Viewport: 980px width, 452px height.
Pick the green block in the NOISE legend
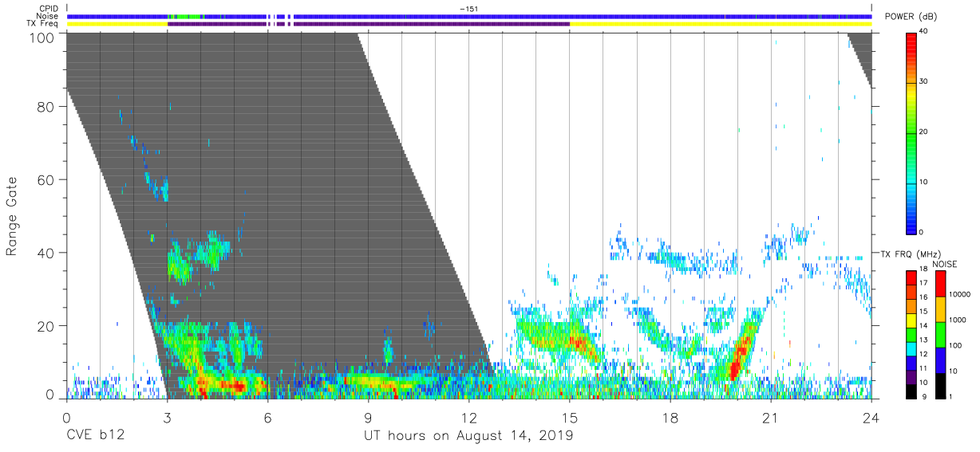939,334
